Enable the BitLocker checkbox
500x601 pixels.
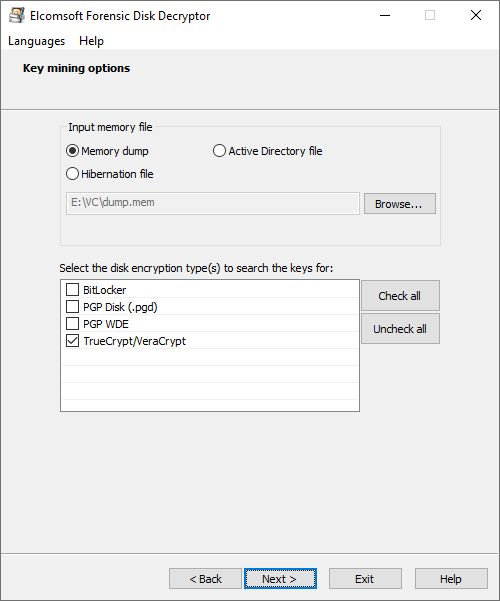(72, 290)
